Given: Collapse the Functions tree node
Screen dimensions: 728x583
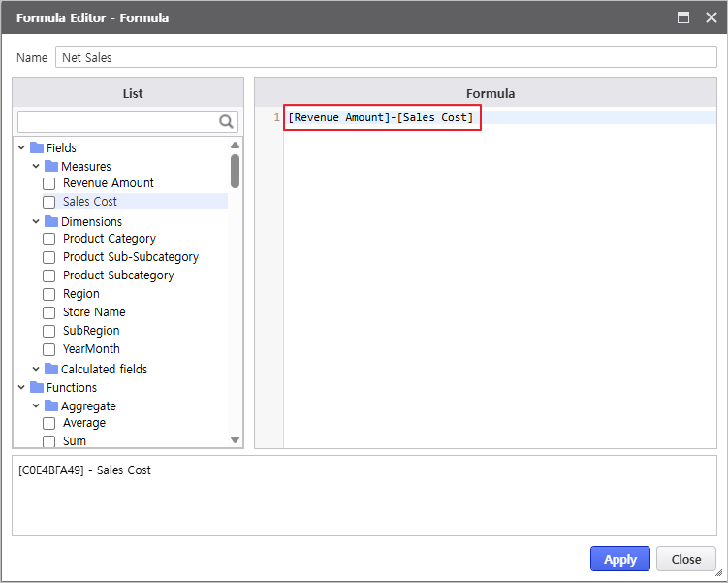Looking at the screenshot, I should coord(21,387).
